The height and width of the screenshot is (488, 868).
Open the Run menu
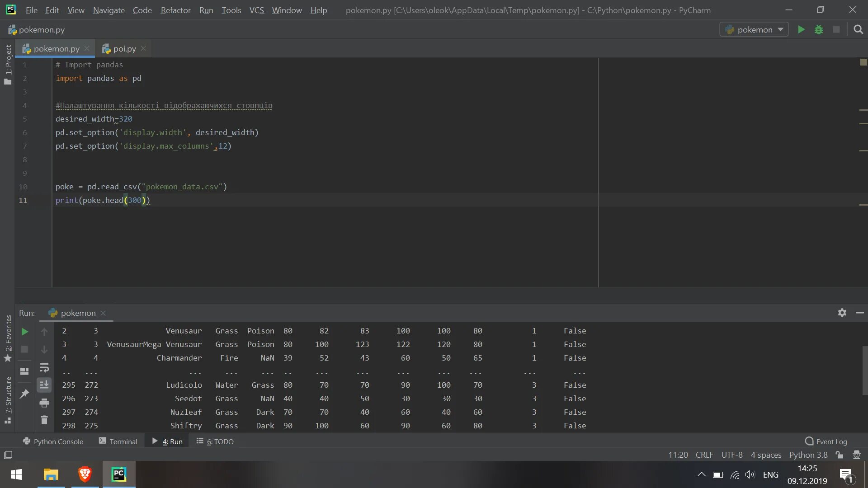point(206,10)
